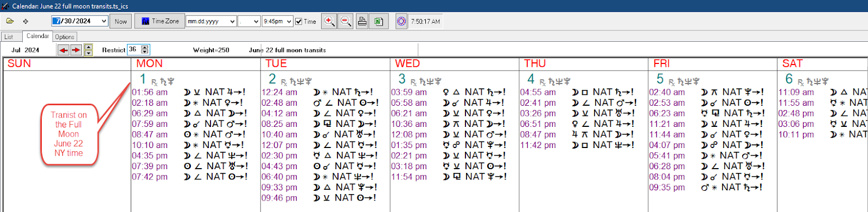Click the June 22 full moon transits label
Viewport: 868px width, 212px height.
click(288, 50)
